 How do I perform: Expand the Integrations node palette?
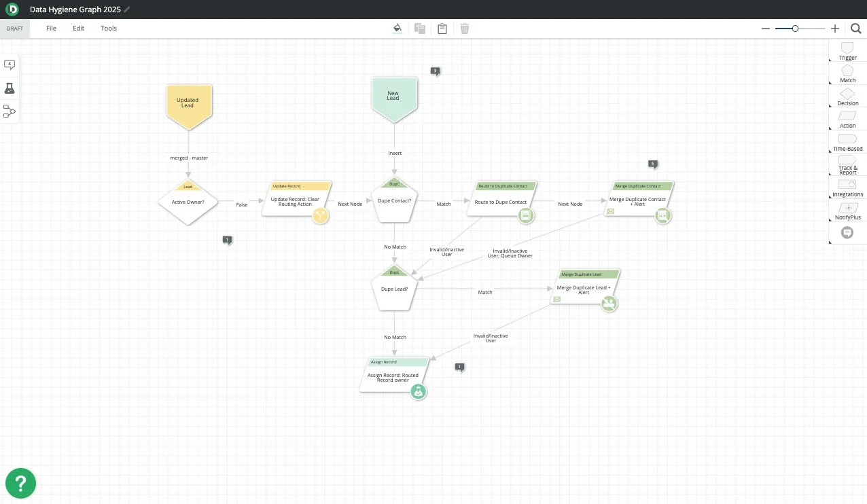847,187
